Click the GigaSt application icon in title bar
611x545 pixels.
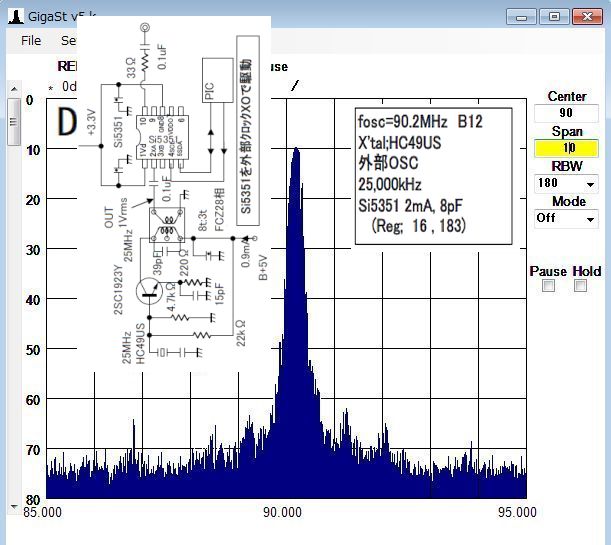[x=16, y=17]
